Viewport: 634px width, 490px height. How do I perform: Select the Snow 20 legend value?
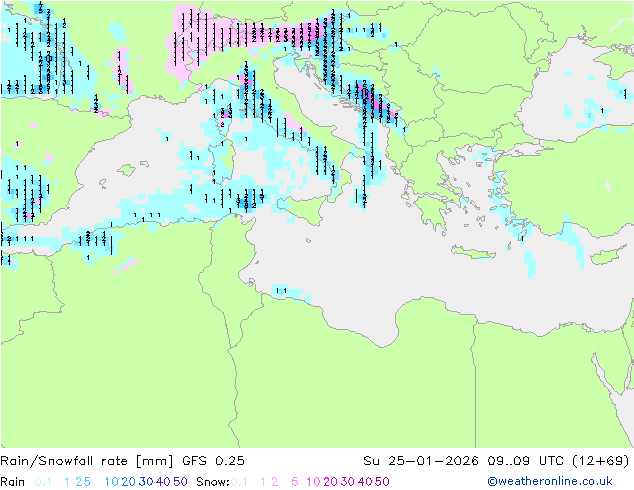[330, 482]
